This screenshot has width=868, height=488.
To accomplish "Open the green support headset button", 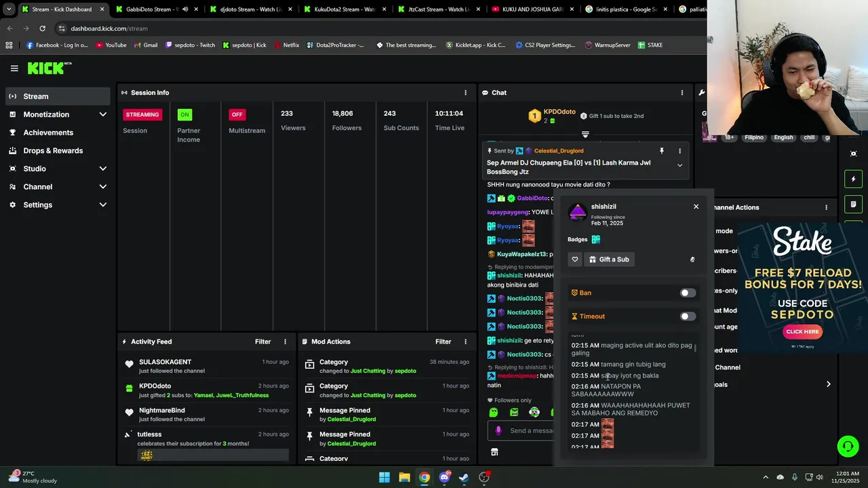I will tap(848, 446).
